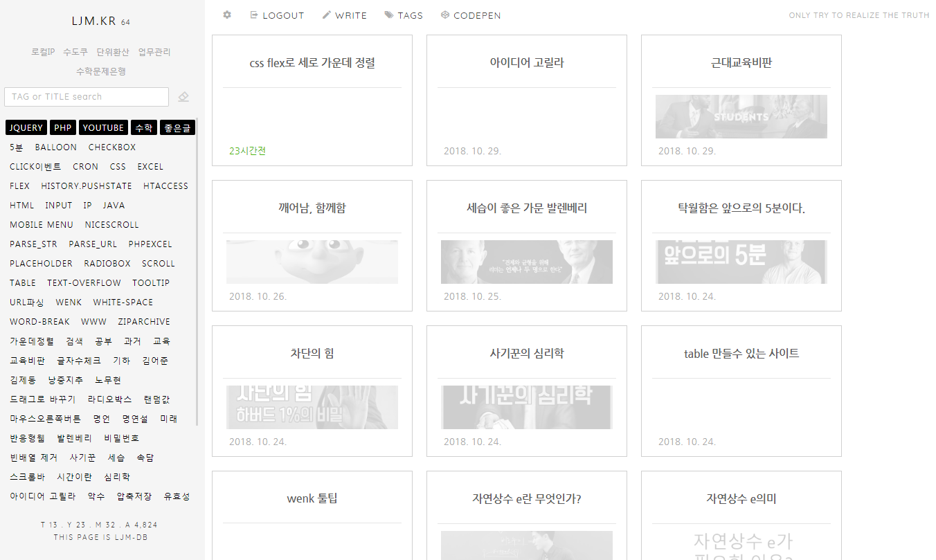Filter posts by PHP tag

click(63, 128)
